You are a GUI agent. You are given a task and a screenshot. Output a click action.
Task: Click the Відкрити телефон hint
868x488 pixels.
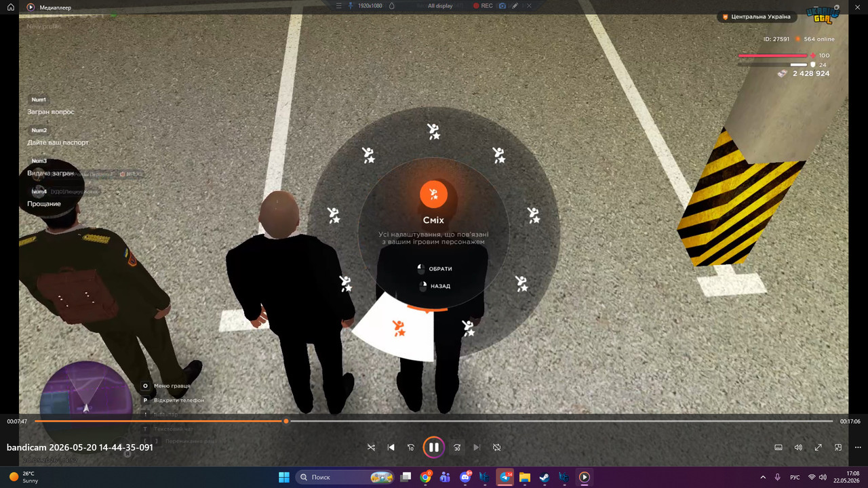coord(172,401)
